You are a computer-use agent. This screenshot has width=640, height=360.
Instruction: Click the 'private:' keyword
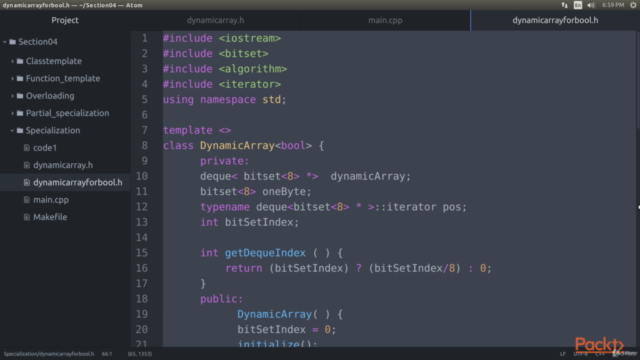coord(224,161)
